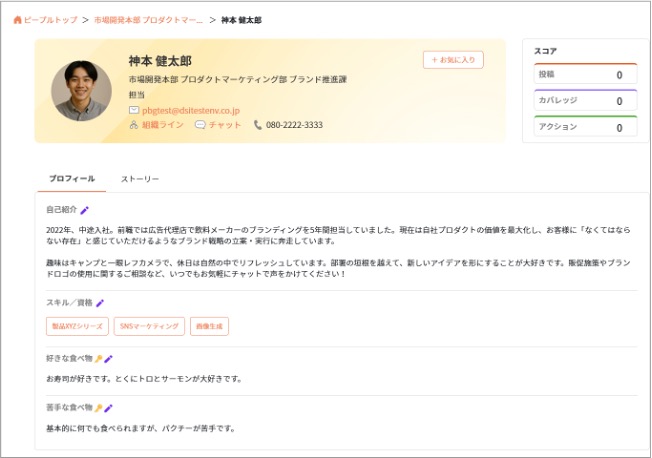This screenshot has height=458, width=652.
Task: Edit スキル/資格 with pencil icon
Action: 100,303
